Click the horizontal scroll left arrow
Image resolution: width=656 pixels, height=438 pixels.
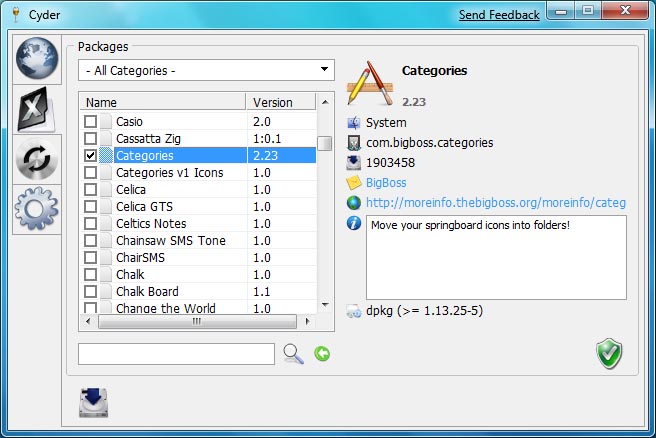[x=88, y=322]
